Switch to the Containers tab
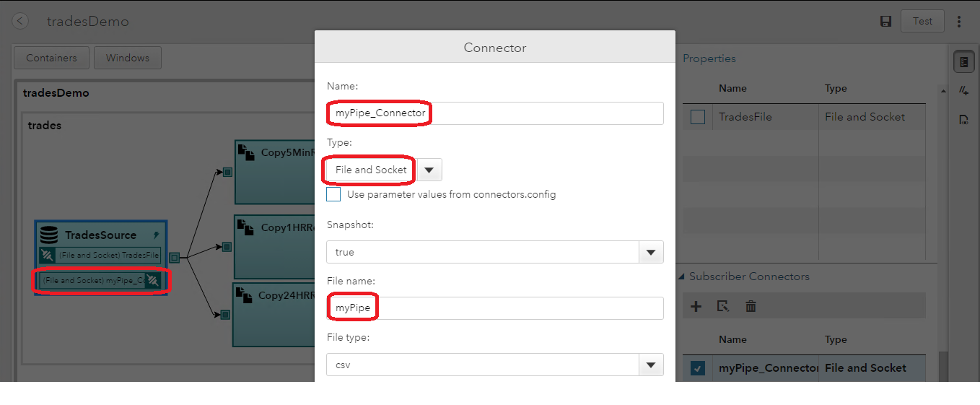The height and width of the screenshot is (405, 980). (51, 58)
